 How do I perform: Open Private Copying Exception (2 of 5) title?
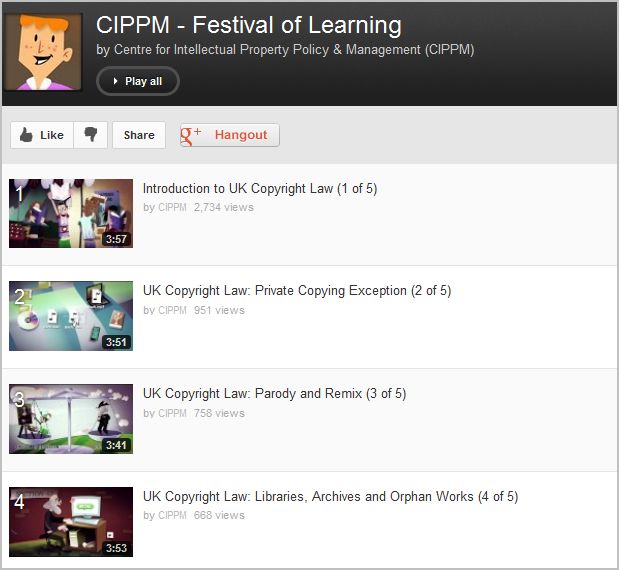[x=297, y=291]
